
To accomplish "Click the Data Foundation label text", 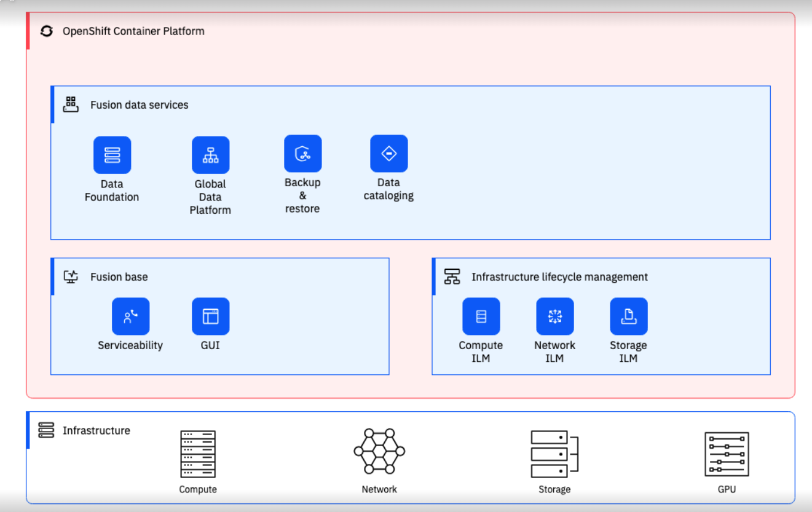I will (x=112, y=191).
